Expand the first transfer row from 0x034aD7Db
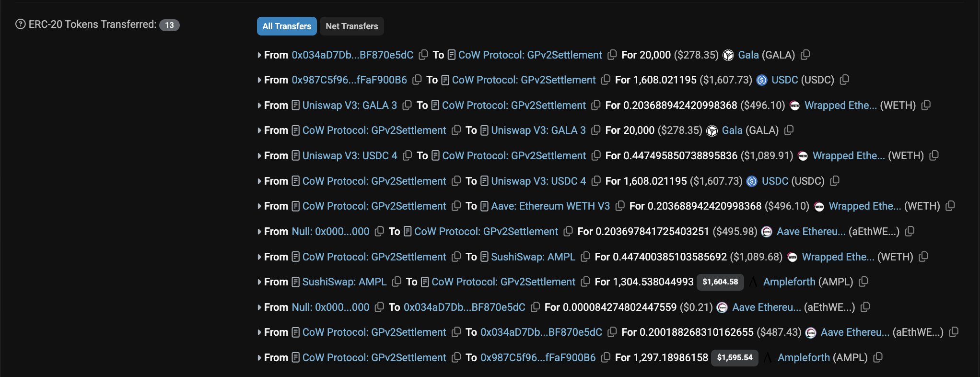The height and width of the screenshot is (377, 980). (259, 55)
